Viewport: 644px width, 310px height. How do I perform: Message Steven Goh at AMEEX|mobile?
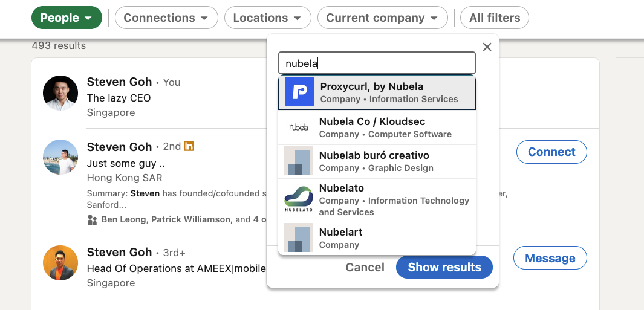point(550,258)
